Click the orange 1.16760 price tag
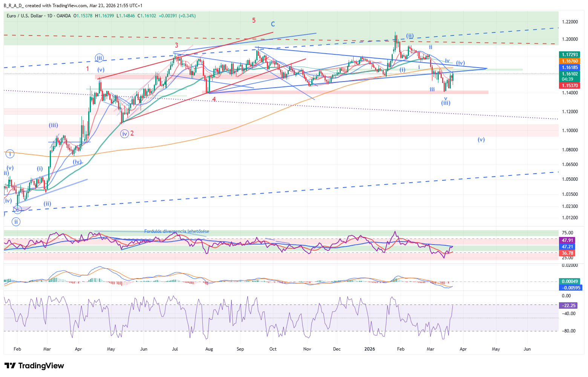588x377 pixels. [570, 61]
